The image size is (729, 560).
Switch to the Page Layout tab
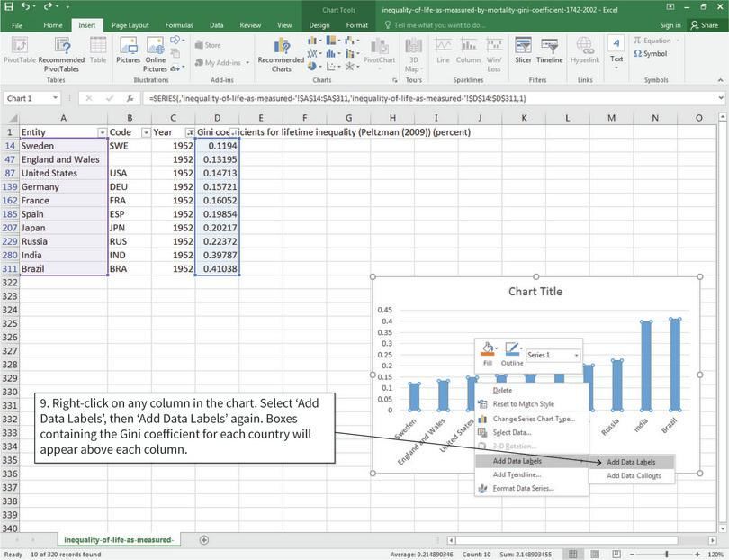point(130,25)
